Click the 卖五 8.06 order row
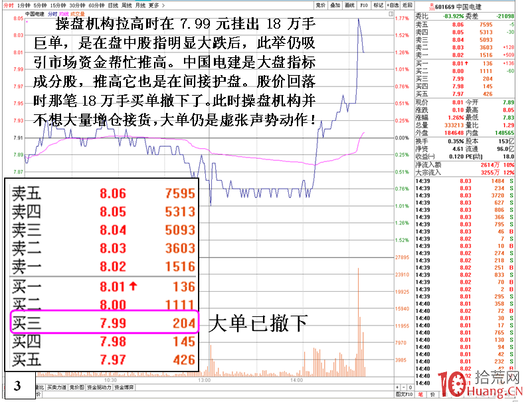This screenshot has height=404, width=532. 465,25
